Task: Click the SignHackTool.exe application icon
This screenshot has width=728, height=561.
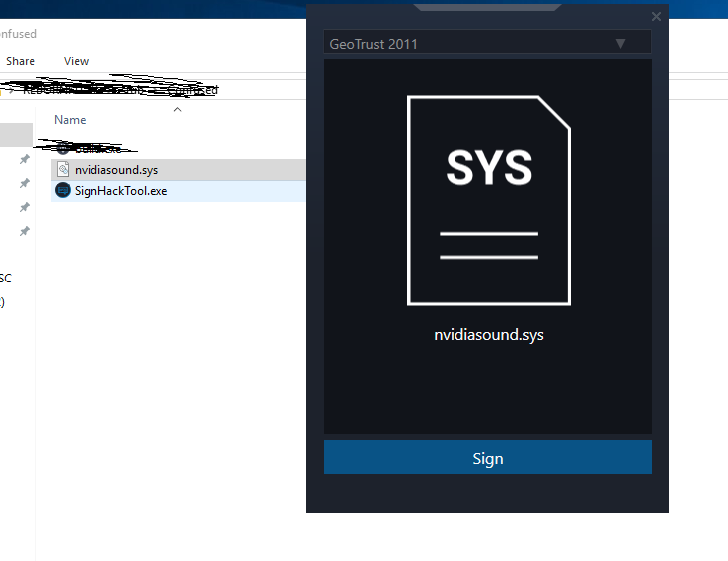Action: (63, 190)
